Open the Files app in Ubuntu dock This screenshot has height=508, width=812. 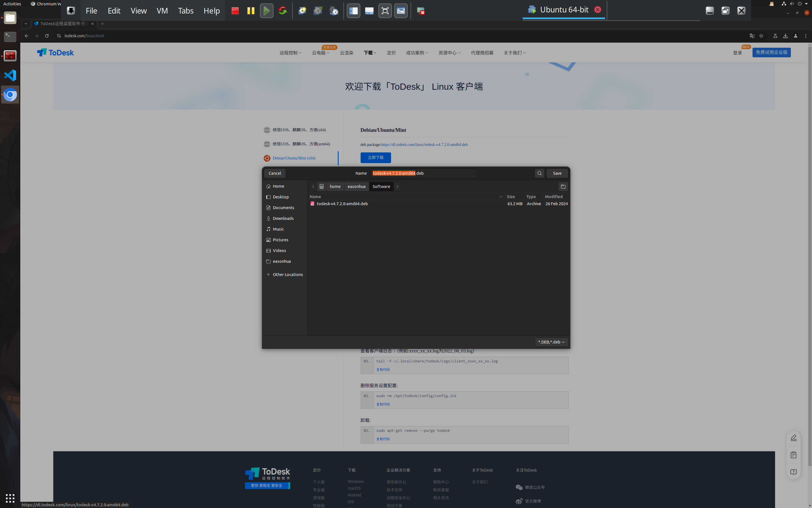click(x=10, y=18)
